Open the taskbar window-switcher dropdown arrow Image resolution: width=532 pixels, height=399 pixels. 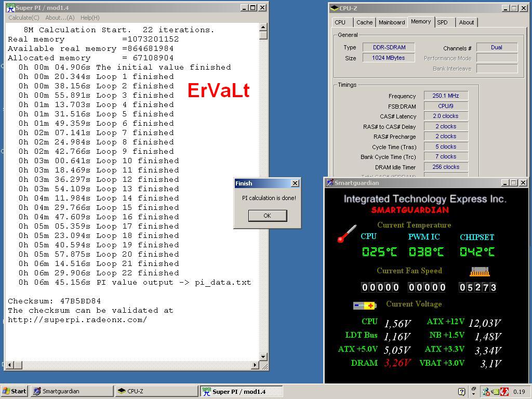click(x=473, y=392)
